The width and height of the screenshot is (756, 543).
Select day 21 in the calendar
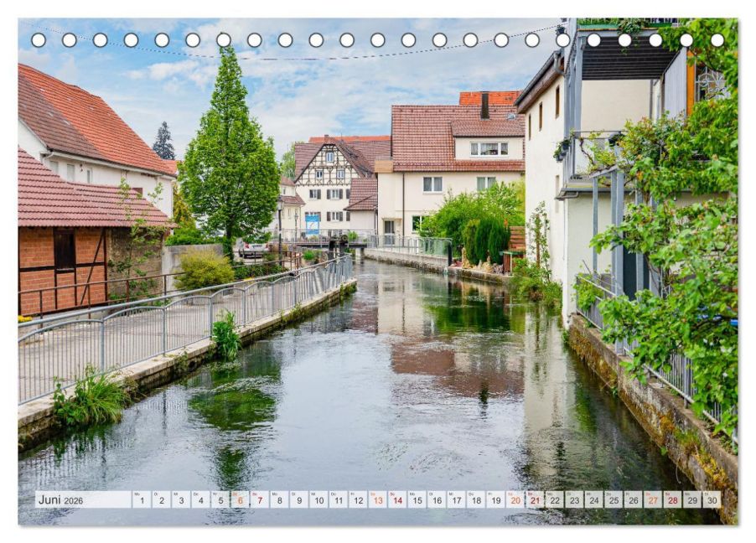(x=536, y=499)
